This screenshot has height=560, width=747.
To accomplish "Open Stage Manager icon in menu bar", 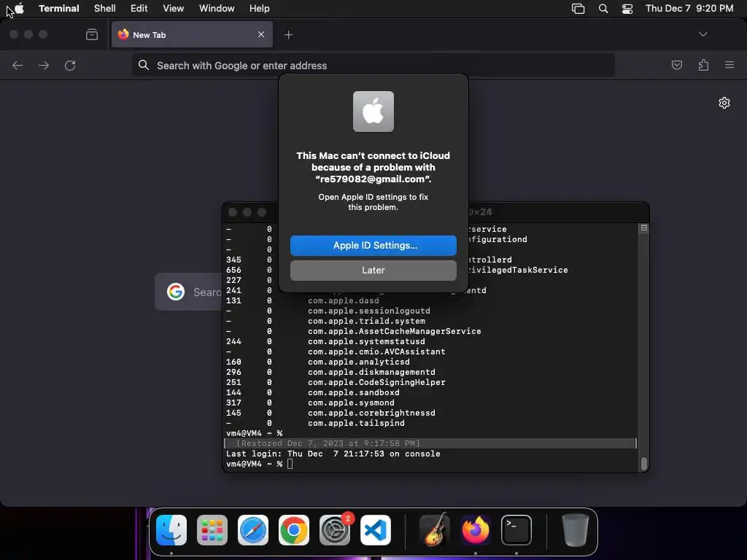I will pyautogui.click(x=578, y=9).
